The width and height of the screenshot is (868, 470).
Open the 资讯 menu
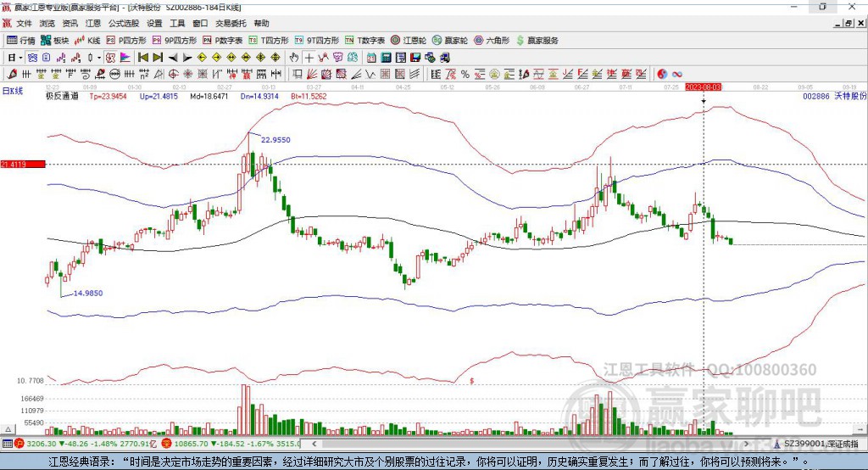pyautogui.click(x=70, y=23)
